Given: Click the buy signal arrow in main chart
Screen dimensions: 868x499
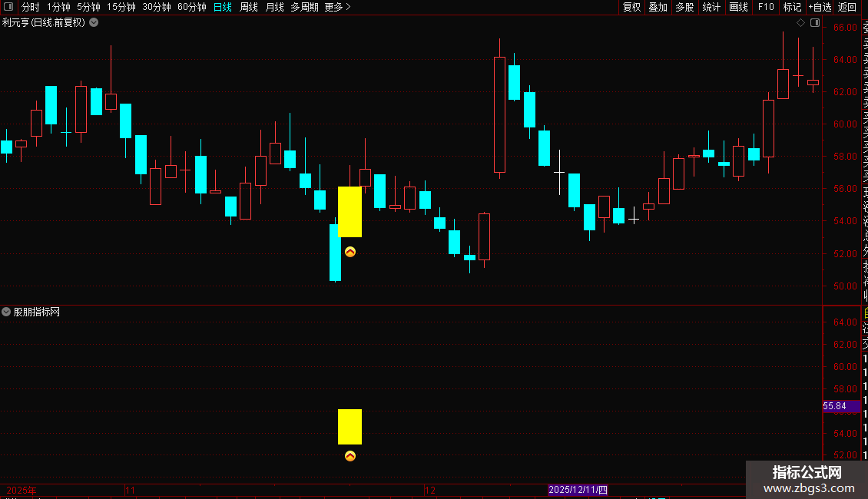Looking at the screenshot, I should (350, 252).
